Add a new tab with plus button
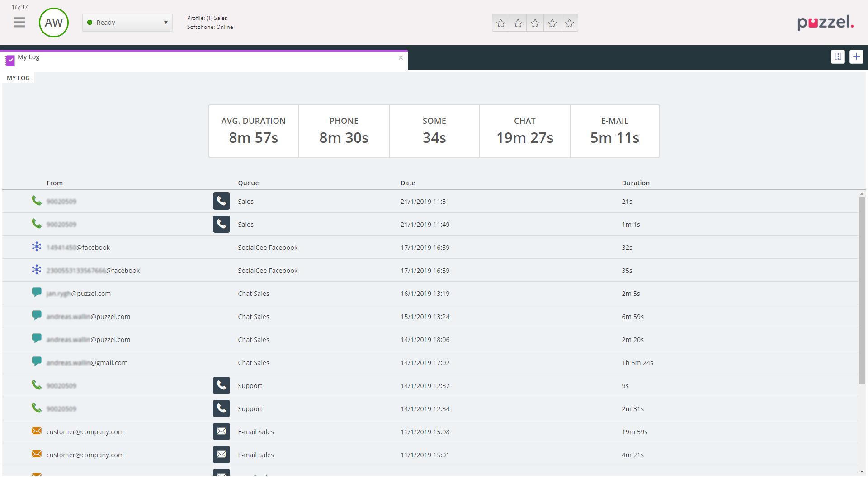 (856, 56)
